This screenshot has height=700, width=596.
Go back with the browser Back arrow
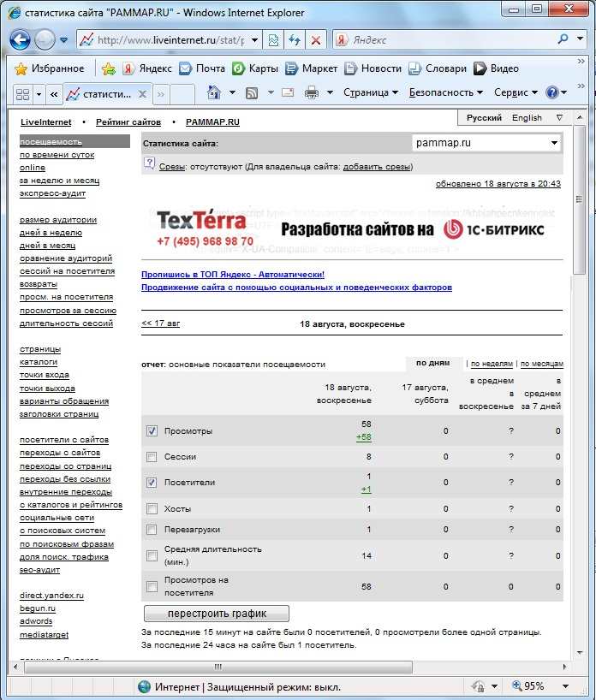pos(20,40)
